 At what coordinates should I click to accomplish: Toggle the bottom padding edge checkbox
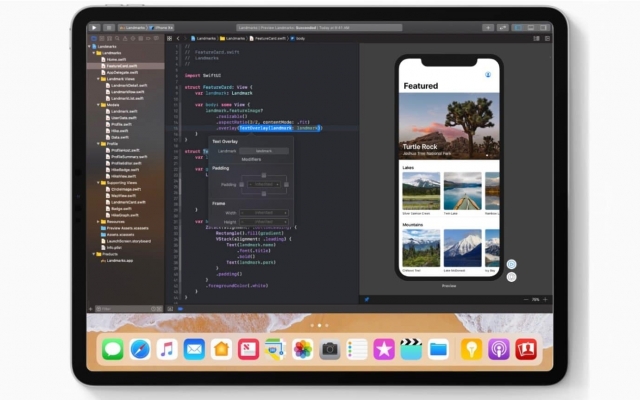tap(264, 194)
